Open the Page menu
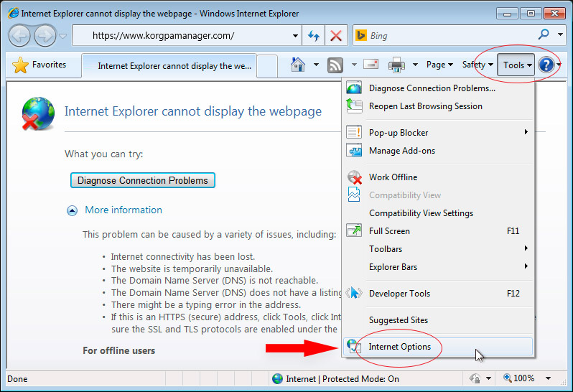Image resolution: width=573 pixels, height=392 pixels. (x=439, y=65)
